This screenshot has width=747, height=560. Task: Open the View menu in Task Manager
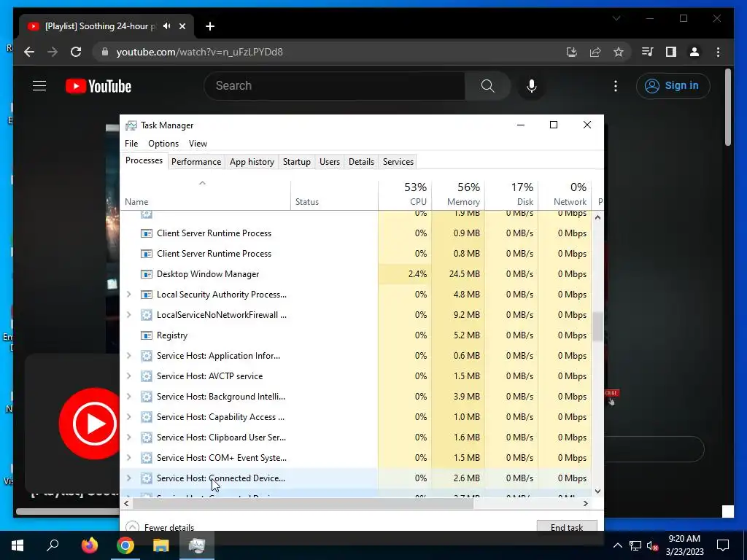[x=198, y=144]
